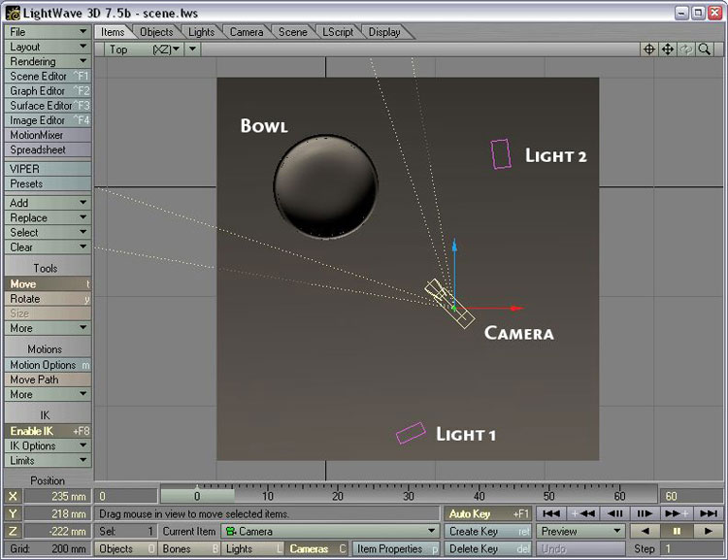Click the X position value field
Image resolution: width=728 pixels, height=560 pixels.
tap(57, 496)
